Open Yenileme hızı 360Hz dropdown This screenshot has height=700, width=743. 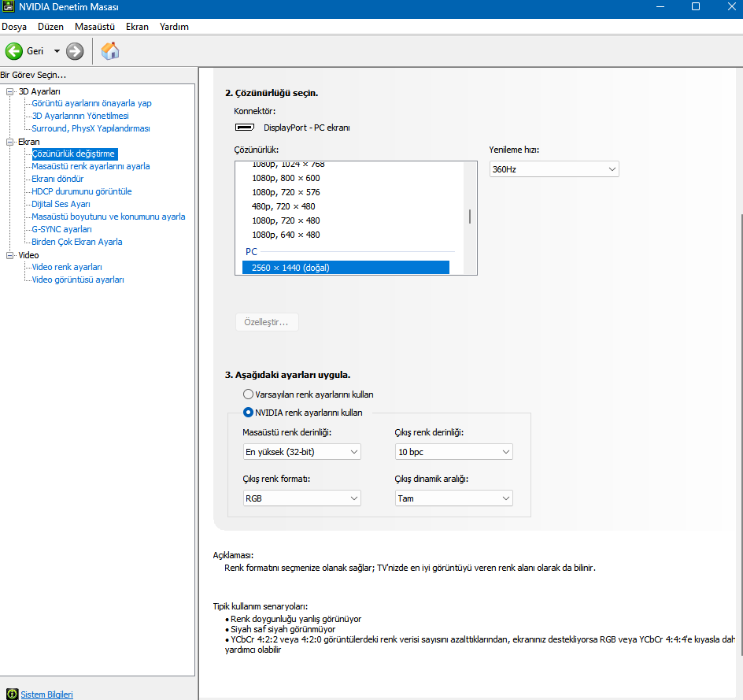point(554,169)
